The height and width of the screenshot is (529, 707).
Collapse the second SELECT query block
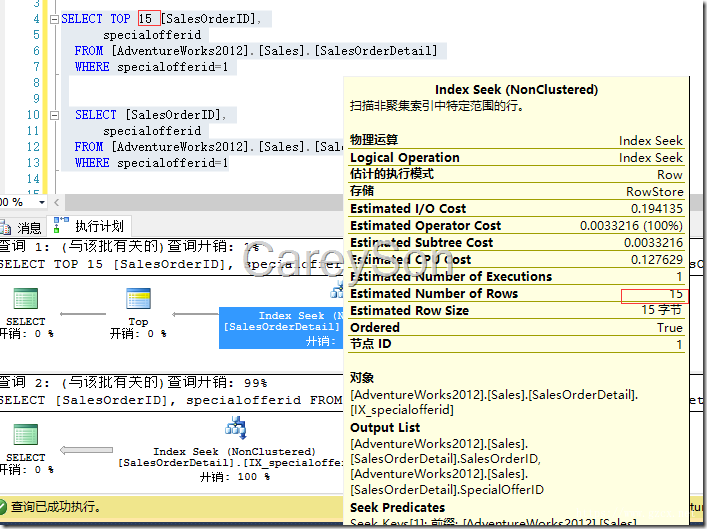click(54, 115)
